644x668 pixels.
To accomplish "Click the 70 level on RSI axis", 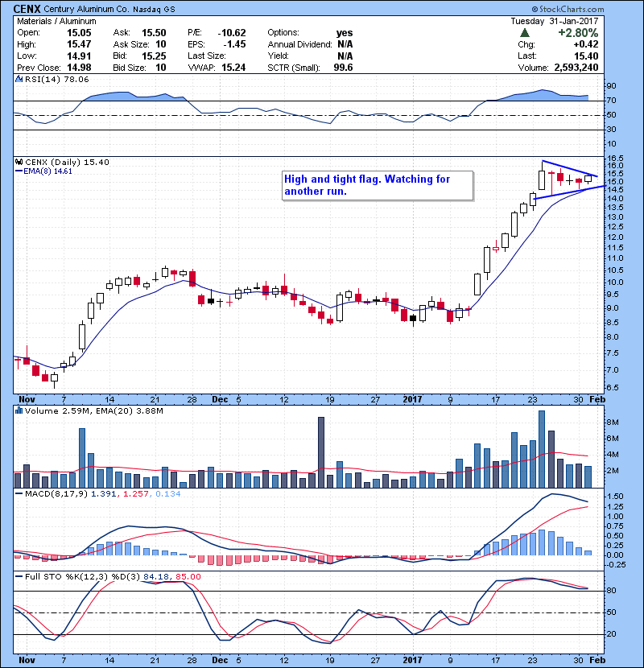I will coord(611,101).
